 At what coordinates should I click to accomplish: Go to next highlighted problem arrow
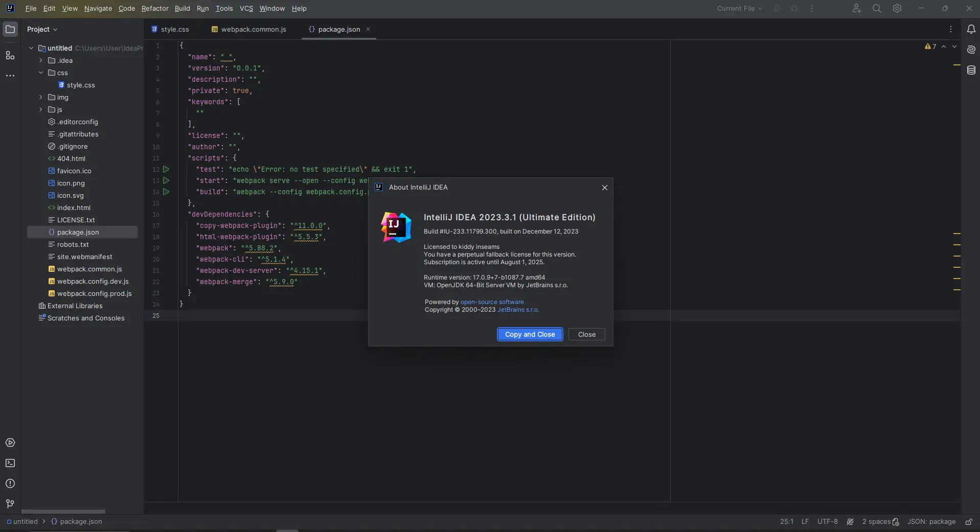point(954,47)
